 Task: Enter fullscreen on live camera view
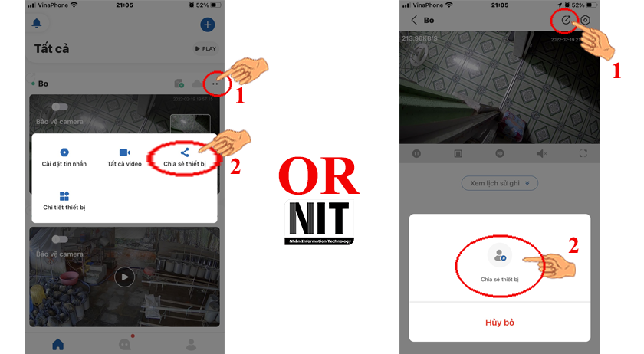pos(583,153)
